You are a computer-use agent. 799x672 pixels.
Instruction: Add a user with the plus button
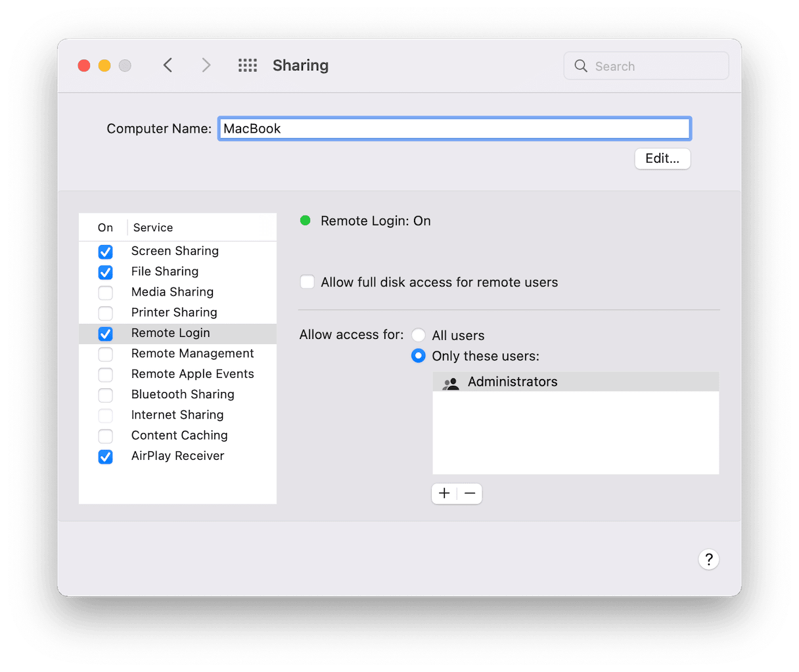pos(444,493)
